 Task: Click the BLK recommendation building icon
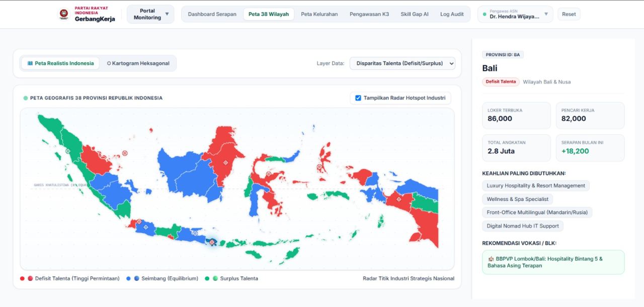(491, 259)
